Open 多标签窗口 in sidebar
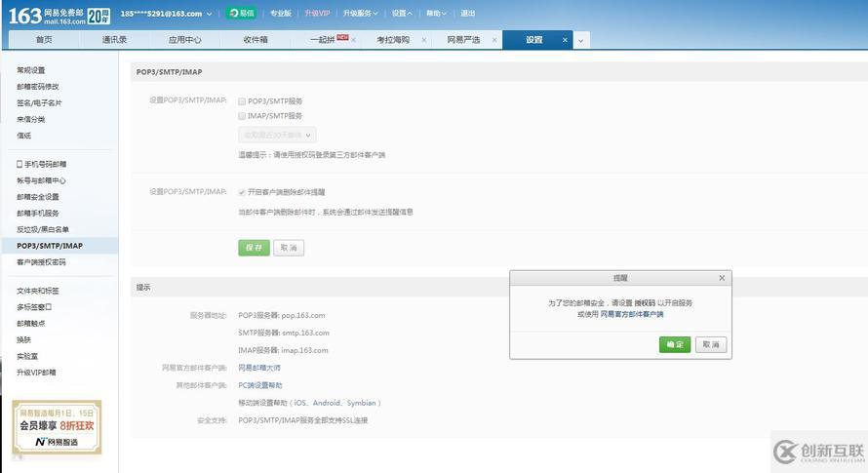Screen dimensions: 868x473 [x=34, y=307]
